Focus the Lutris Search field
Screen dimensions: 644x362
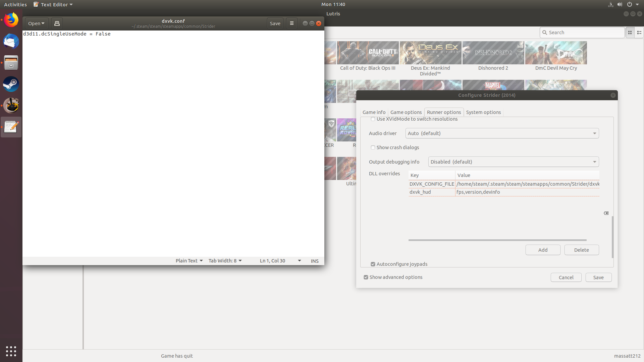(x=582, y=33)
